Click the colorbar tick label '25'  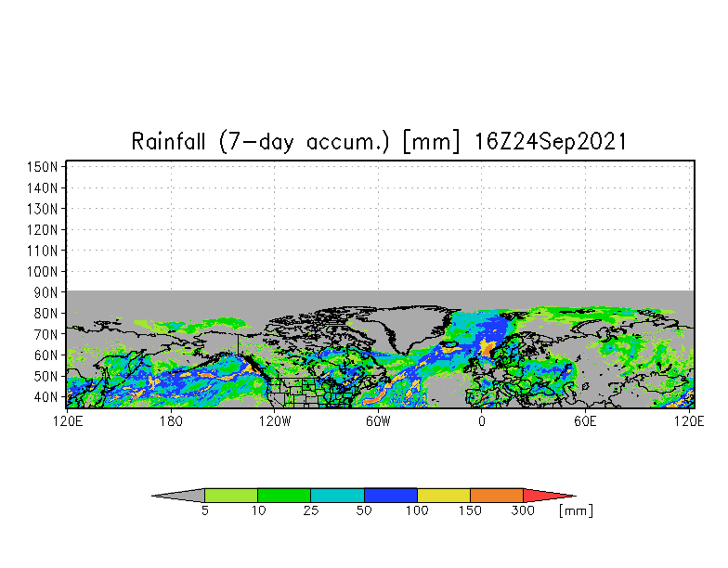click(x=311, y=510)
